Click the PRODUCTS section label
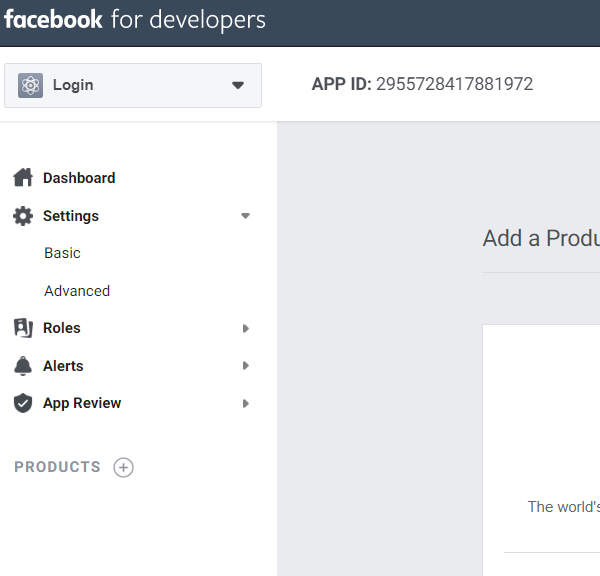This screenshot has height=576, width=600. pyautogui.click(x=57, y=467)
